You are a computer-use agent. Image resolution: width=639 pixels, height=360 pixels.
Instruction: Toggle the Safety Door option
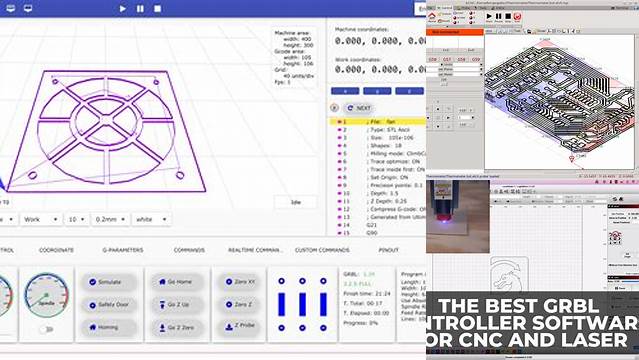(x=109, y=305)
